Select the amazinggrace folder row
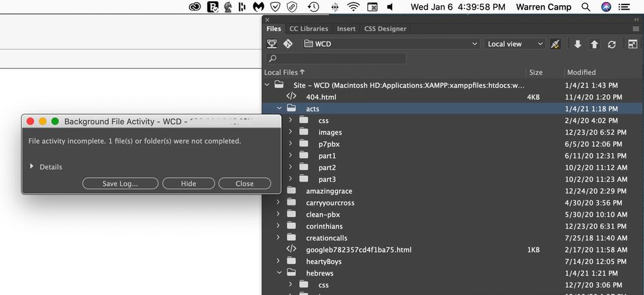The height and width of the screenshot is (295, 644). pos(453,191)
